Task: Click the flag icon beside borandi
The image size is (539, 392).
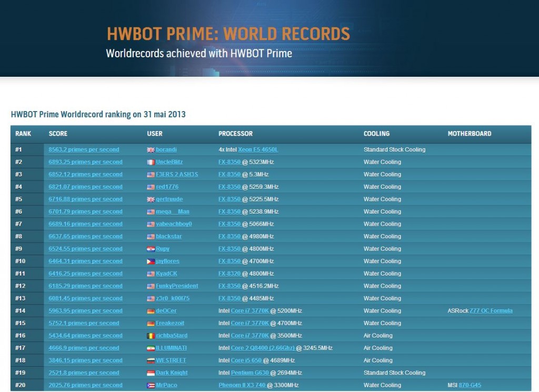Action: pyautogui.click(x=151, y=150)
